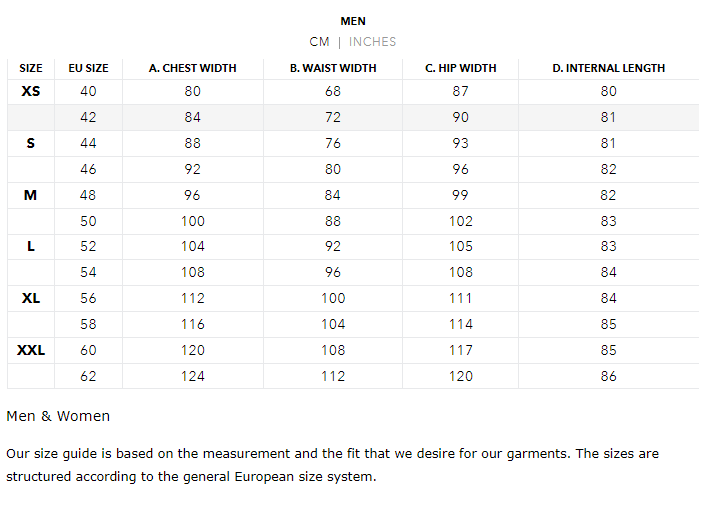The image size is (708, 505).
Task: Click the SIZE column header
Action: tap(31, 68)
